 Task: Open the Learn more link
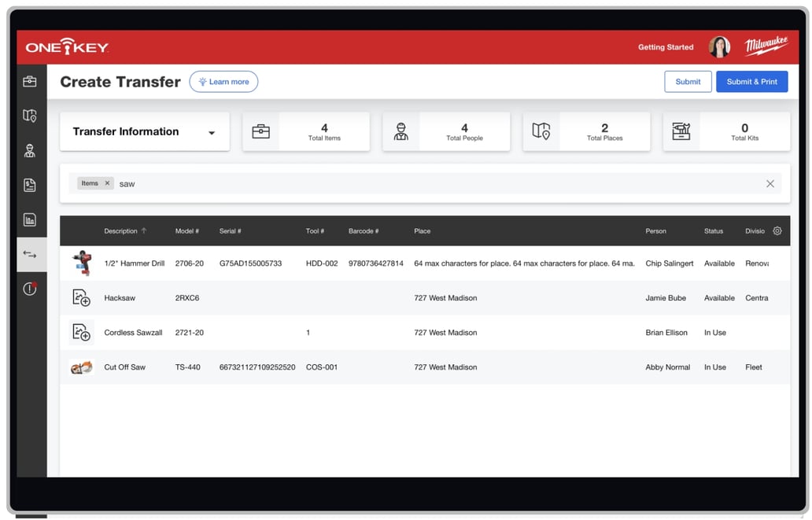[x=223, y=81]
